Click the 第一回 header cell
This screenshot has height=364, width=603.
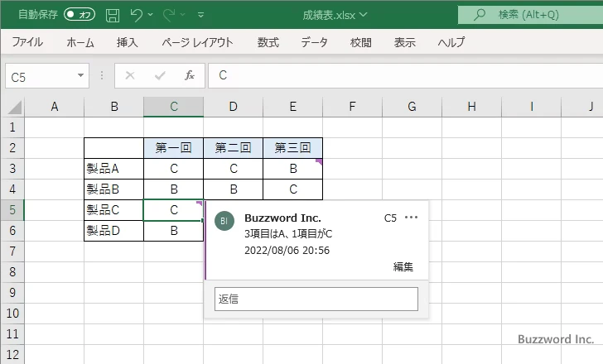click(173, 148)
